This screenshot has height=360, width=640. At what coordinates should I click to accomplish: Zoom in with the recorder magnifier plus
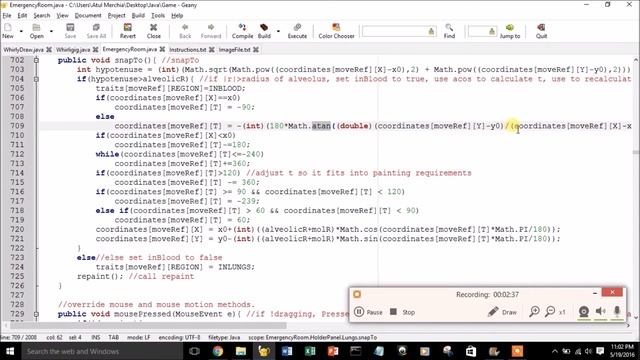coord(534,312)
